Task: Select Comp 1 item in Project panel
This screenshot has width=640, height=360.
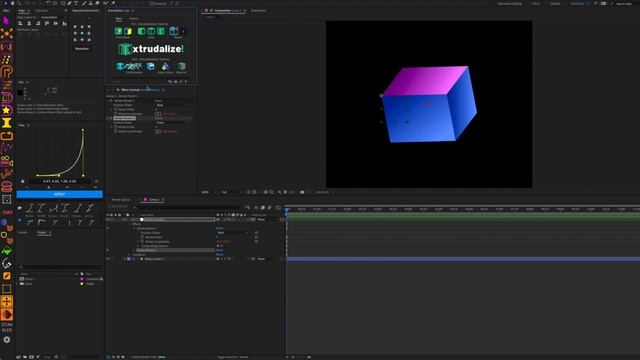Action: [x=29, y=279]
